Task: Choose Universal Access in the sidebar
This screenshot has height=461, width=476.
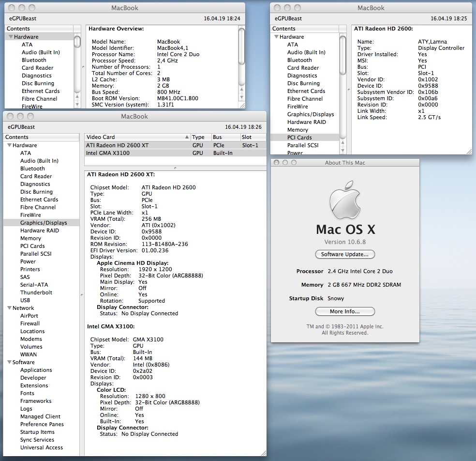Action: (42, 447)
